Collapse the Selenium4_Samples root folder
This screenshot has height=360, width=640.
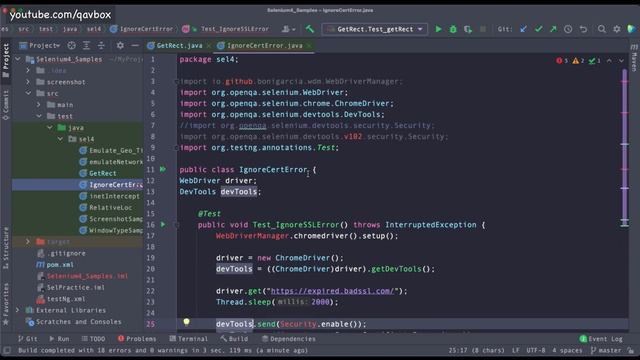tap(18, 59)
